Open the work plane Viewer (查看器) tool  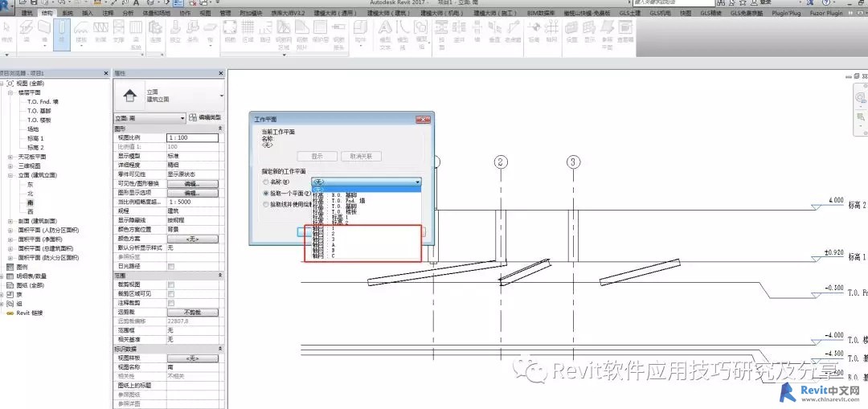[625, 31]
